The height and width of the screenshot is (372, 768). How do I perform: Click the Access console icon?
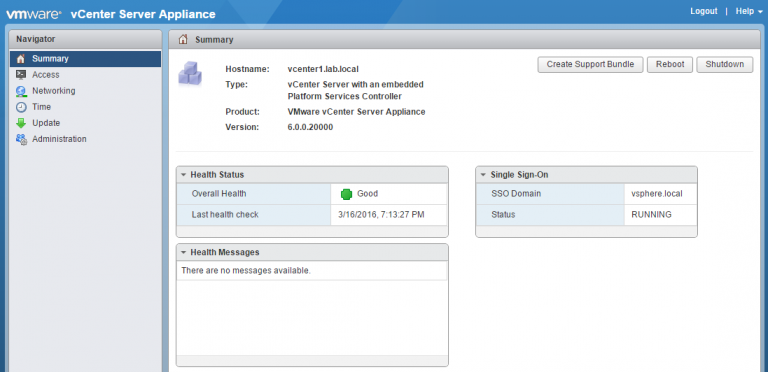(21, 75)
